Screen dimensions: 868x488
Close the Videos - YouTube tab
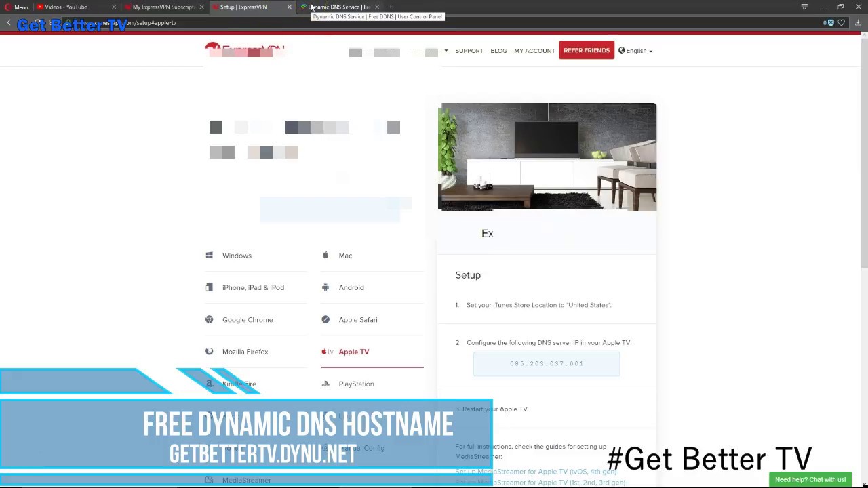(113, 7)
